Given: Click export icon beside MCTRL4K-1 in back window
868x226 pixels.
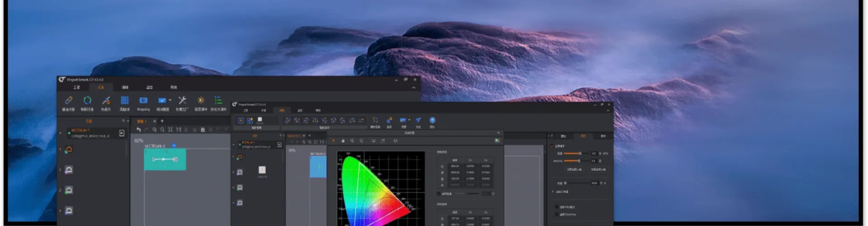Looking at the screenshot, I should (122, 133).
